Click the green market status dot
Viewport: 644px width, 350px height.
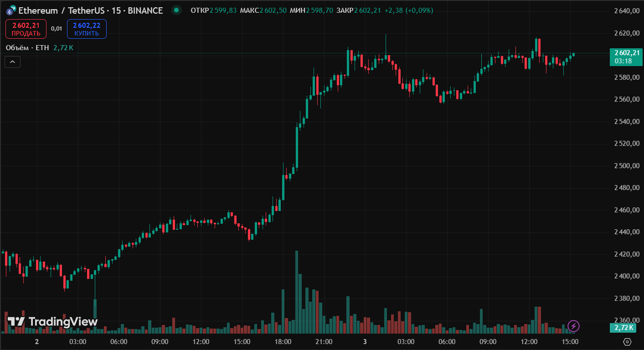176,10
